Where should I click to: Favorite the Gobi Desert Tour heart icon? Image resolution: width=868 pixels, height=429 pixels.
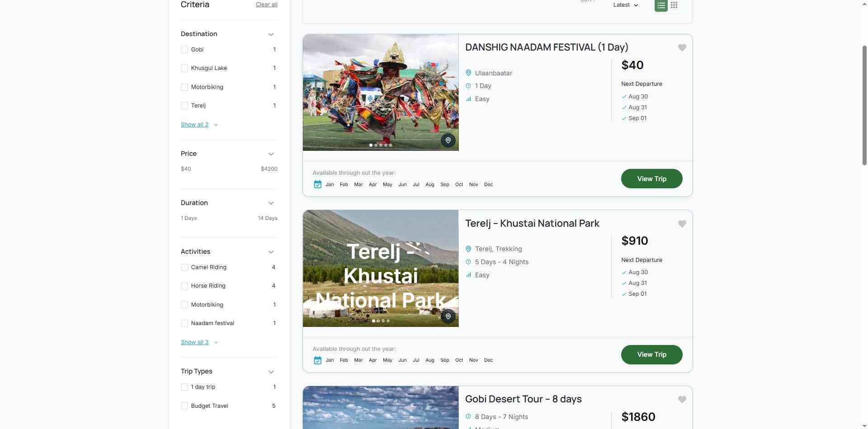pyautogui.click(x=682, y=399)
